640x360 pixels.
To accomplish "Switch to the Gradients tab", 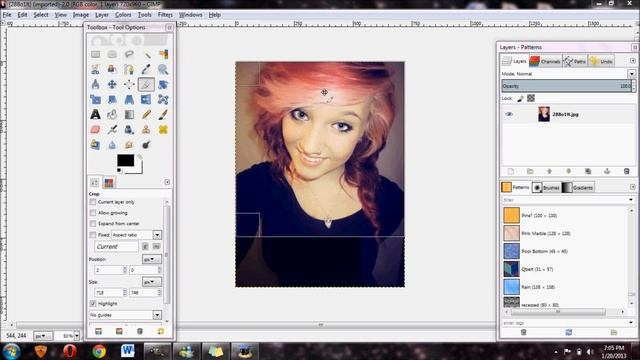I will 577,187.
